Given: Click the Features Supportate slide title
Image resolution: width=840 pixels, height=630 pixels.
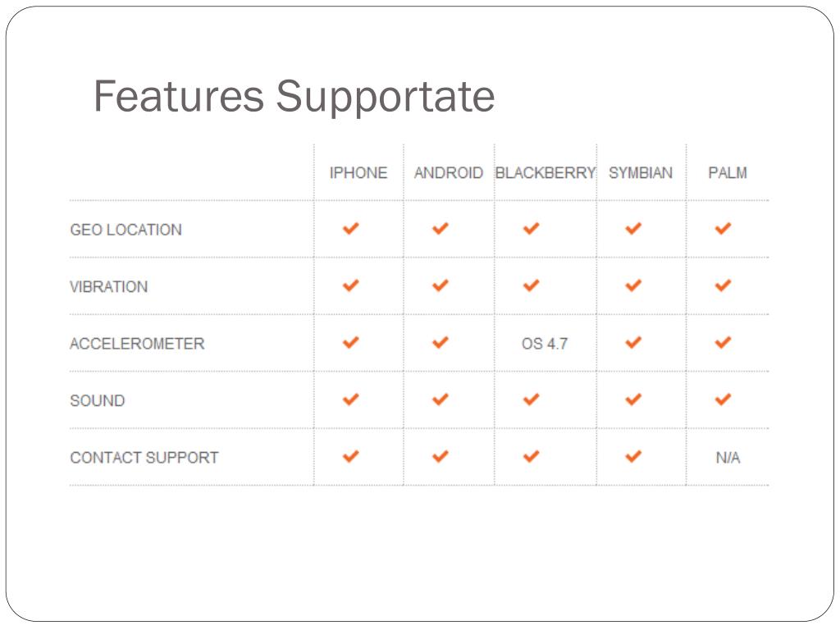Looking at the screenshot, I should click(x=294, y=97).
